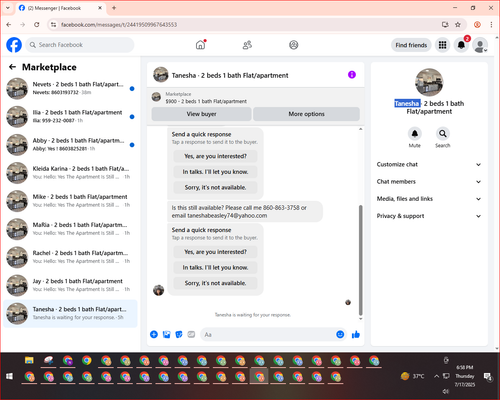Open purple conversation information icon
This screenshot has height=400, width=500.
tap(352, 75)
